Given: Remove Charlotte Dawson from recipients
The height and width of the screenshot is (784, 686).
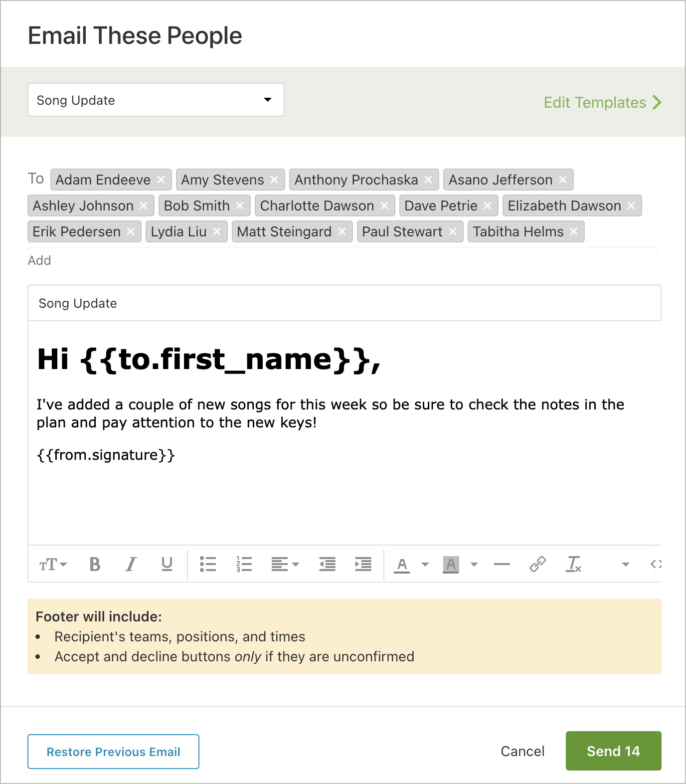Looking at the screenshot, I should point(384,205).
